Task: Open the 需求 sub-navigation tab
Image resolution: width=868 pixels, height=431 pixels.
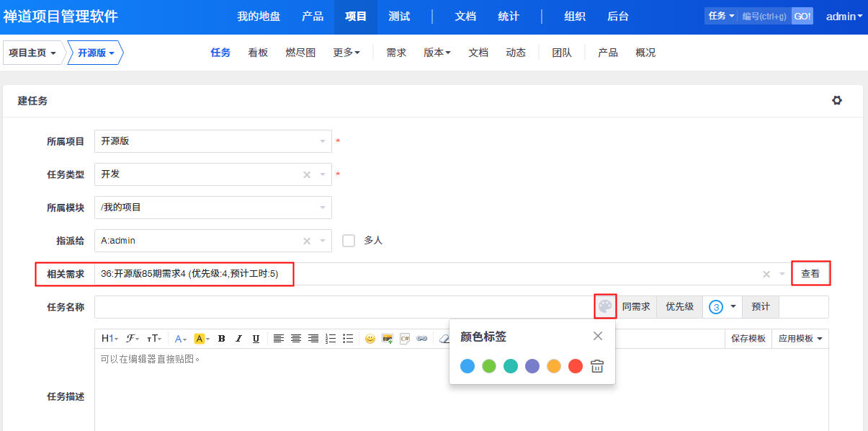Action: 396,53
